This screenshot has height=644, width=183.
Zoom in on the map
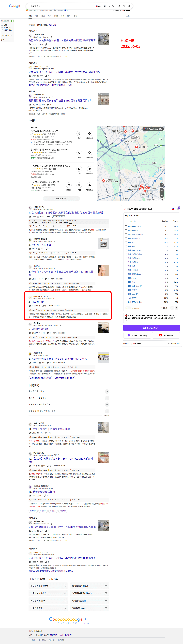tap(162, 191)
